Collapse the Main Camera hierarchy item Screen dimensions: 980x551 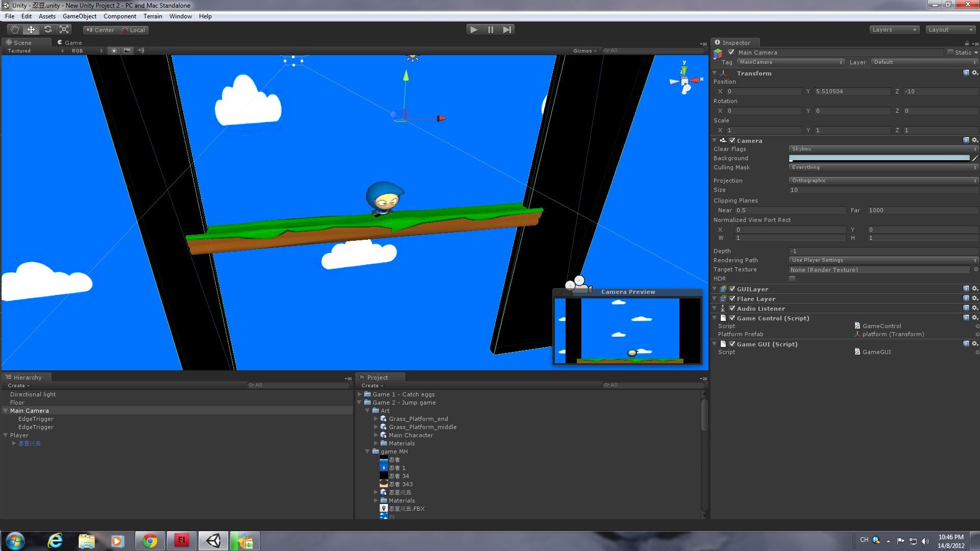coord(5,411)
